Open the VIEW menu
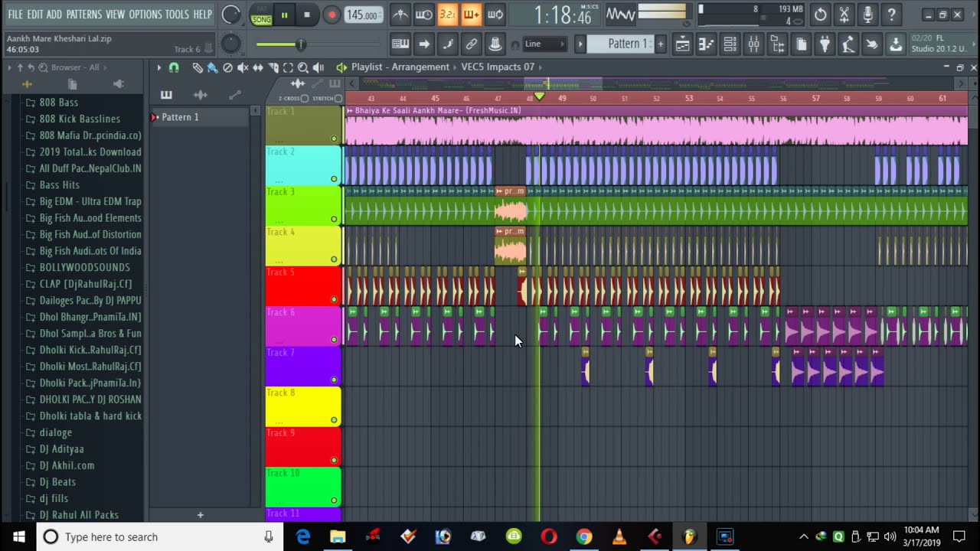The height and width of the screenshot is (551, 980). [x=115, y=15]
